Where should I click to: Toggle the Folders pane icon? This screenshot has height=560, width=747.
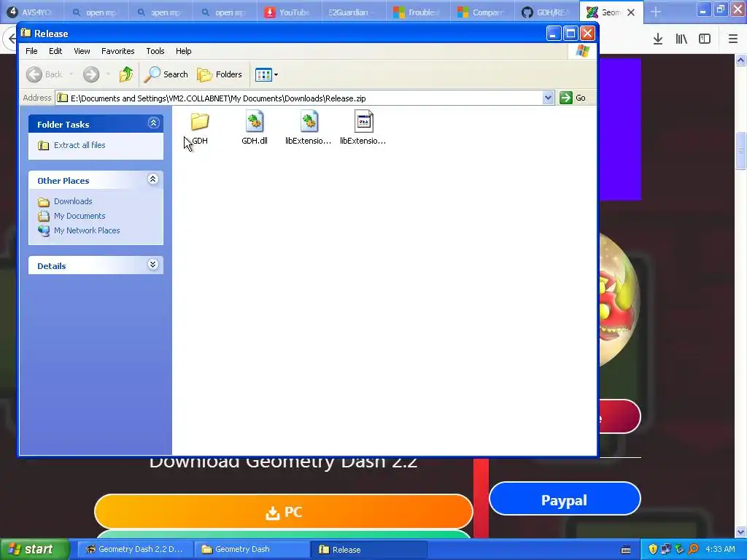pyautogui.click(x=205, y=74)
